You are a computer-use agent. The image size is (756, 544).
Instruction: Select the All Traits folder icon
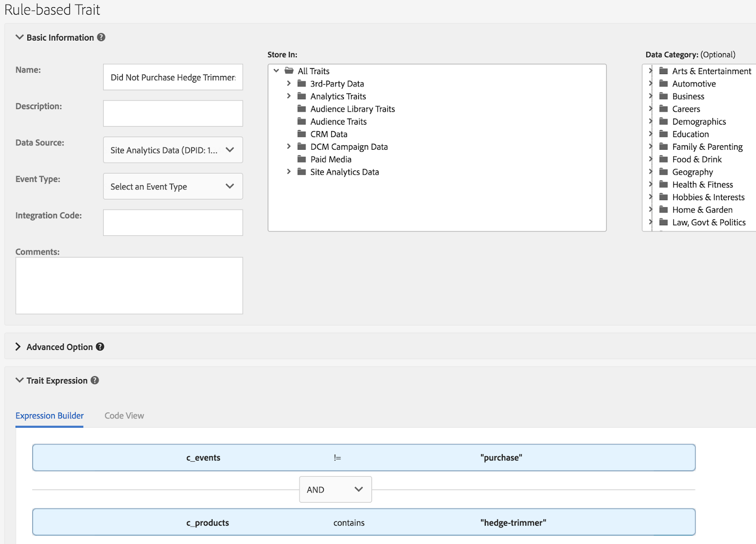click(289, 71)
